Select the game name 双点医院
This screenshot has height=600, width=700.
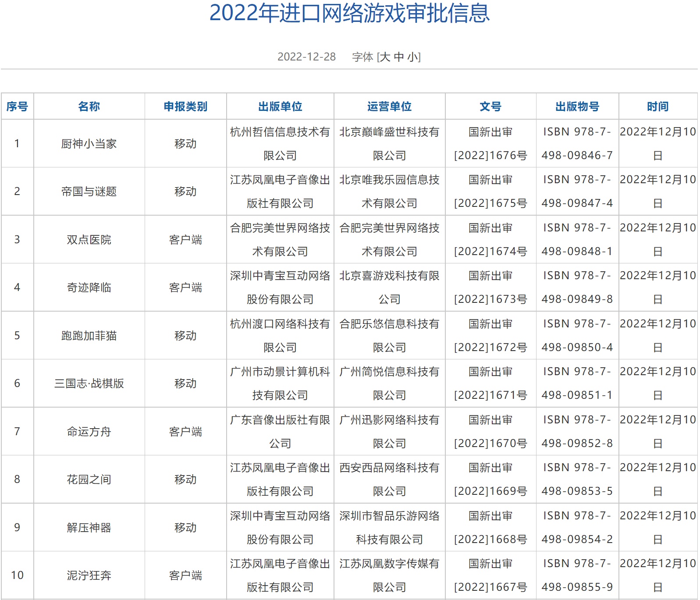(x=89, y=240)
